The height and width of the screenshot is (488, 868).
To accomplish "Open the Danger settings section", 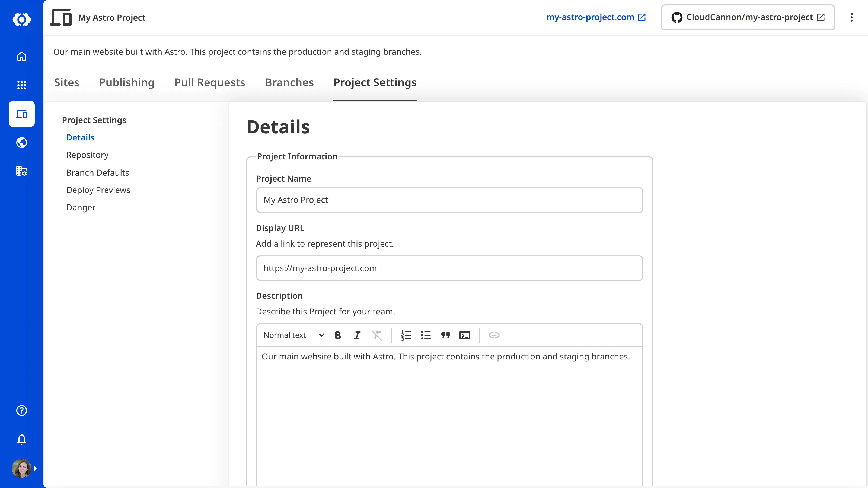I will [x=81, y=207].
